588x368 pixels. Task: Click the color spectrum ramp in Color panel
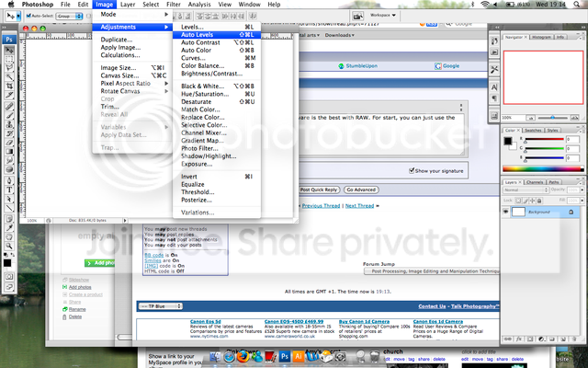542,167
